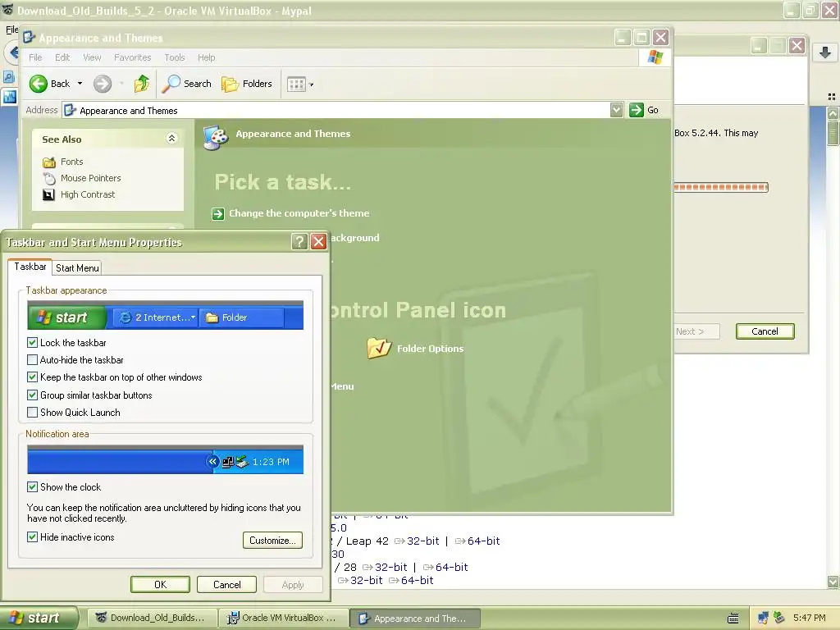This screenshot has width=840, height=630.
Task: Enable Show Quick Launch checkbox
Action: [x=32, y=413]
